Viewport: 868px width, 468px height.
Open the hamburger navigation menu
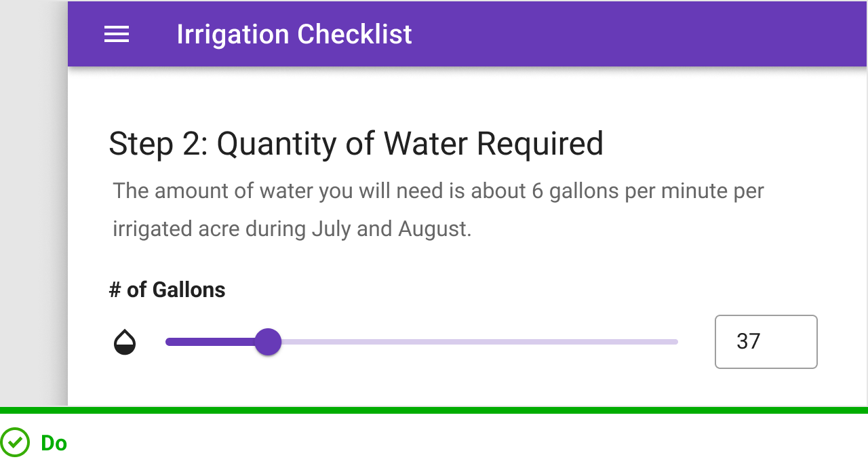click(x=117, y=34)
